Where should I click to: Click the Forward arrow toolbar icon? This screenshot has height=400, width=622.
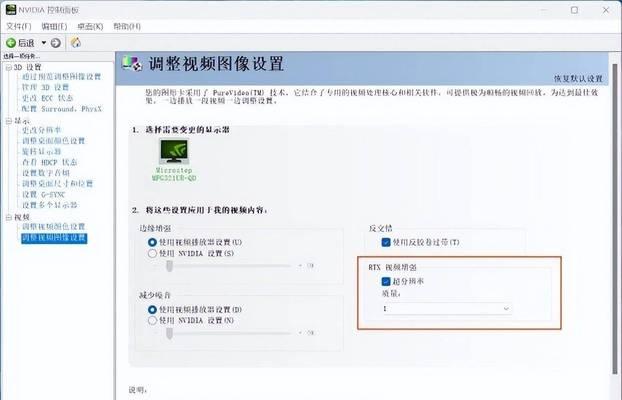56,43
